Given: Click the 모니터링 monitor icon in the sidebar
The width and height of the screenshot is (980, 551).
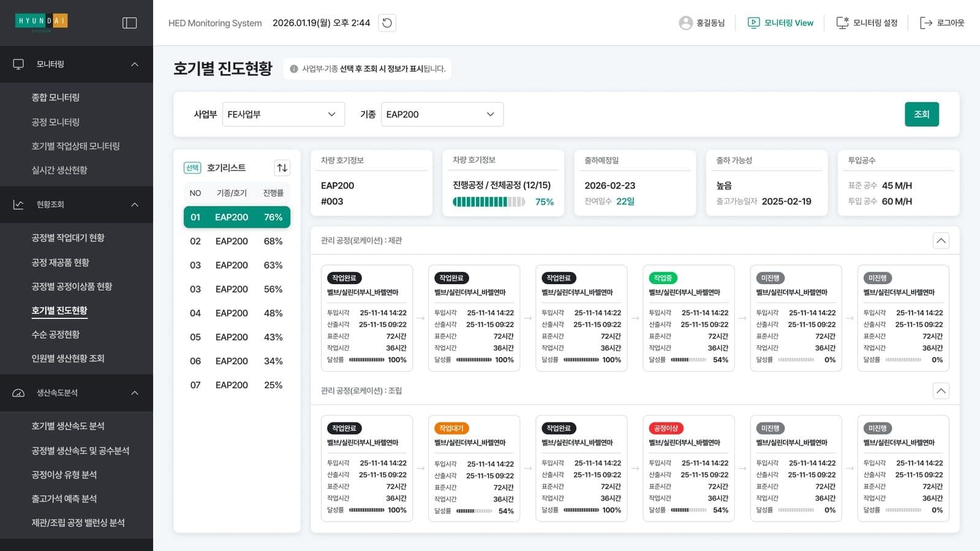Looking at the screenshot, I should click(18, 64).
